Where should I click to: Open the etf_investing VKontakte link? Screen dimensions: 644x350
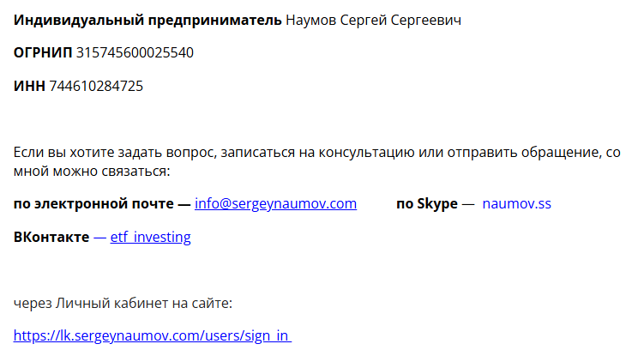click(x=150, y=237)
